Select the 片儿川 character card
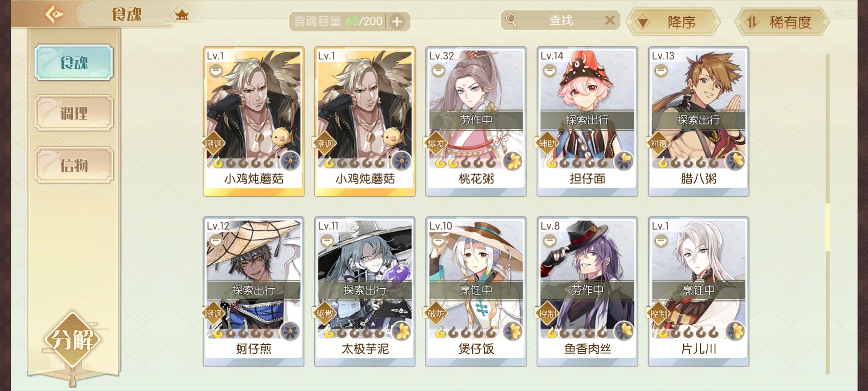The width and height of the screenshot is (868, 391). click(x=698, y=292)
